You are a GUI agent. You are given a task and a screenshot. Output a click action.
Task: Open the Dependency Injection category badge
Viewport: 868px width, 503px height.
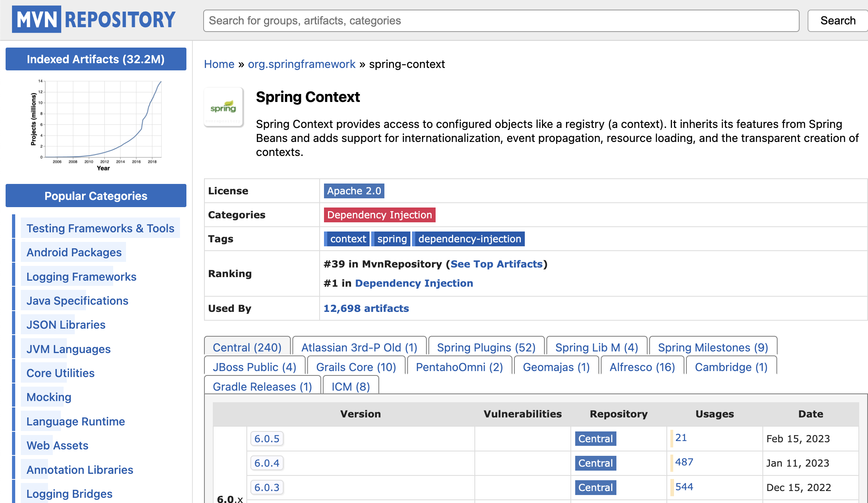point(380,215)
